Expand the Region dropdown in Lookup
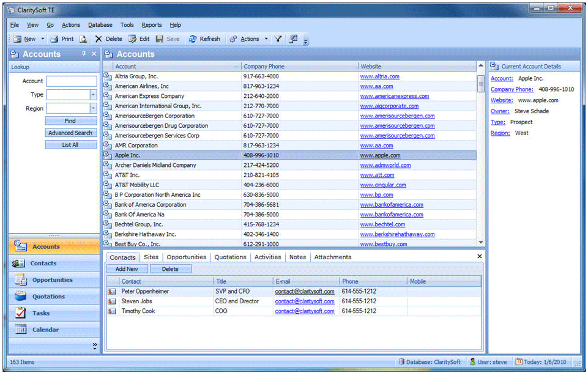This screenshot has height=373, width=588. click(93, 108)
